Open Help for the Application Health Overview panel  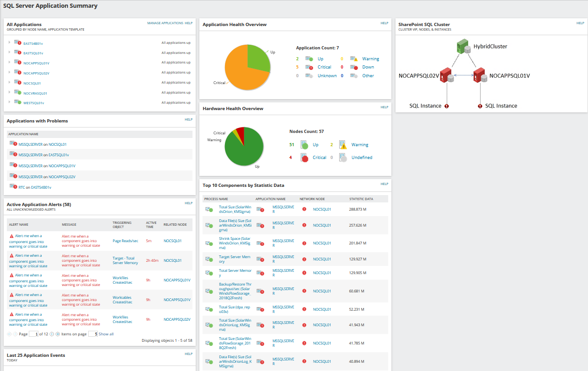(x=384, y=23)
